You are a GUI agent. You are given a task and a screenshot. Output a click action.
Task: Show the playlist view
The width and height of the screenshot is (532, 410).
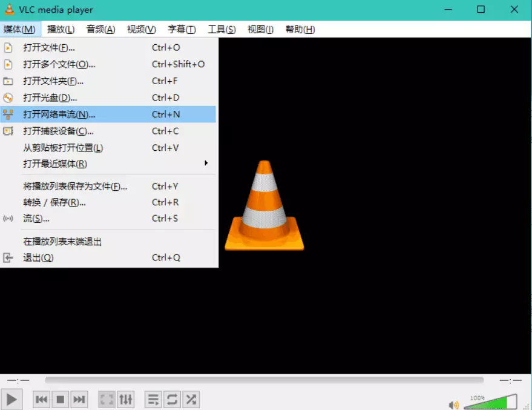(x=153, y=399)
